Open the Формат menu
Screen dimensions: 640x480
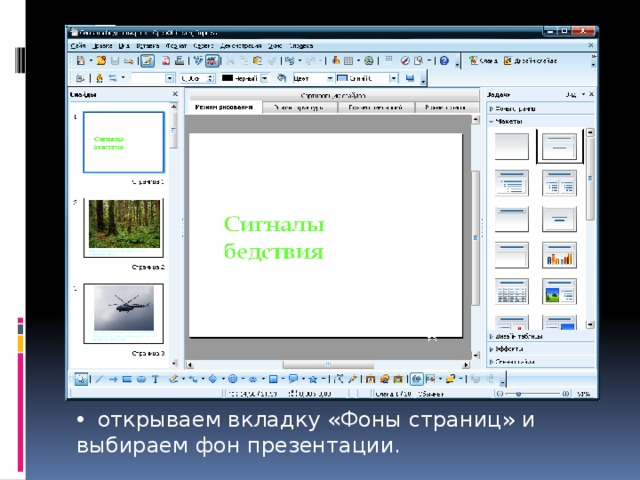[x=176, y=46]
